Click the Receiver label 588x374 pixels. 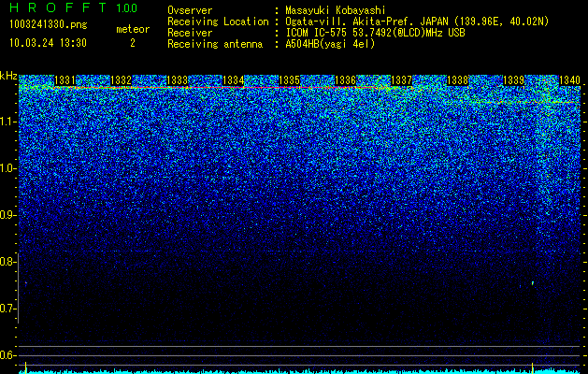click(x=190, y=33)
